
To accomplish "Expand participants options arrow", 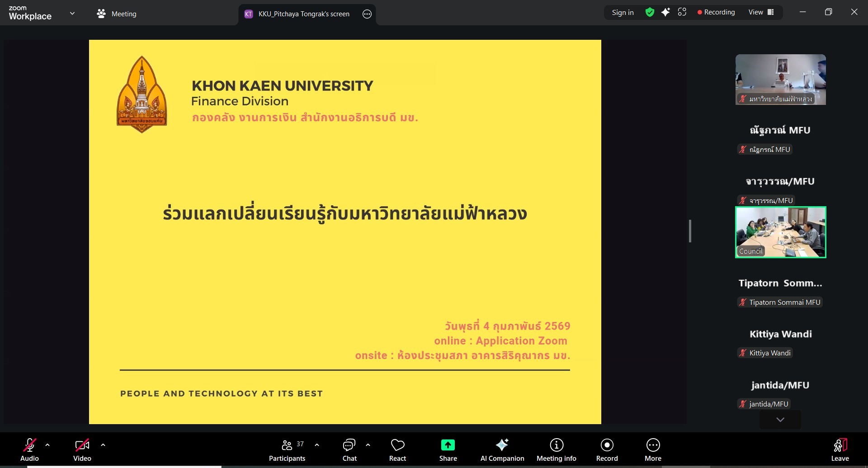I will [x=317, y=445].
